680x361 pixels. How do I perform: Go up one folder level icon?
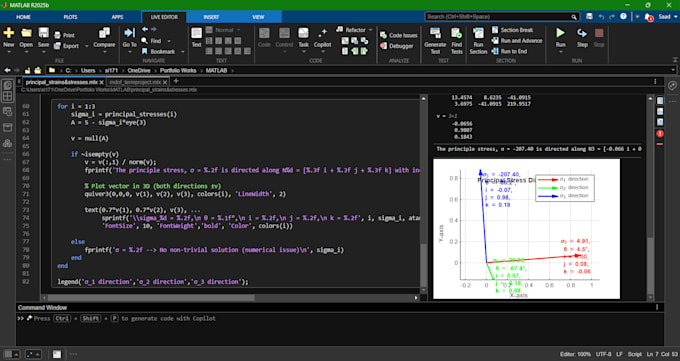tap(27, 70)
